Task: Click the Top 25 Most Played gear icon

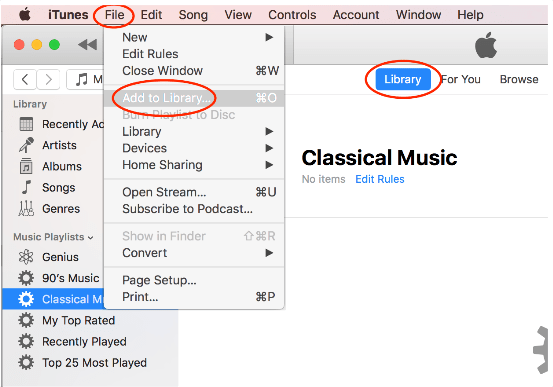Action: [26, 363]
